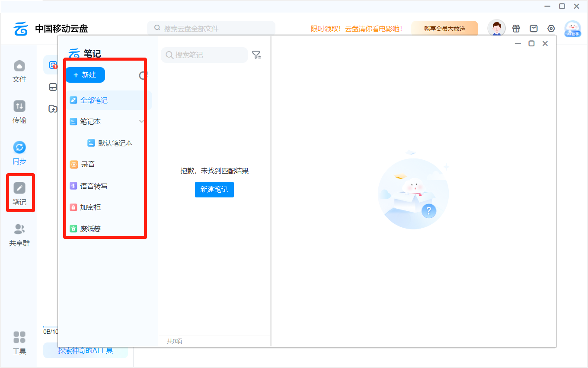Image resolution: width=588 pixels, height=368 pixels.
Task: Open 默认笔记本 notebook
Action: [110, 143]
